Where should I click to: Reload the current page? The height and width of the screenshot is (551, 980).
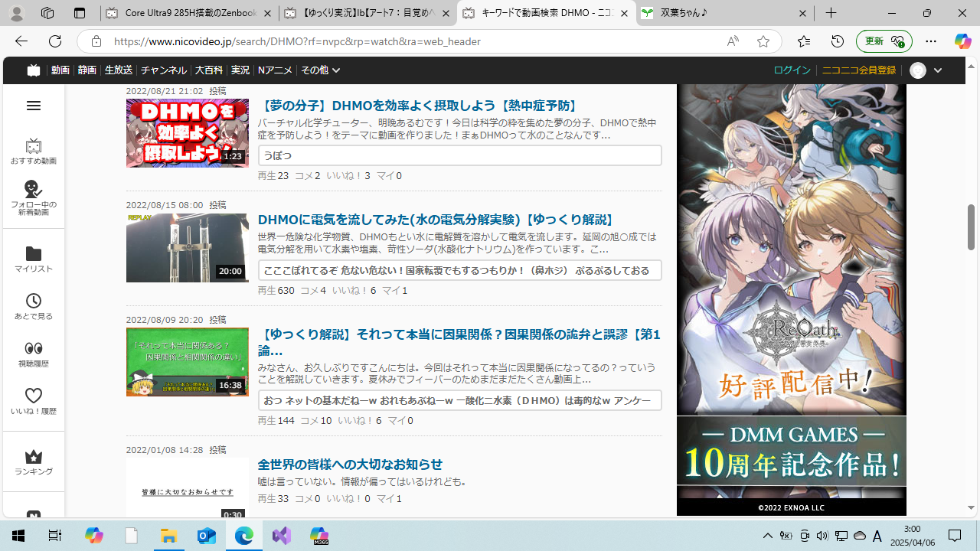[x=55, y=41]
